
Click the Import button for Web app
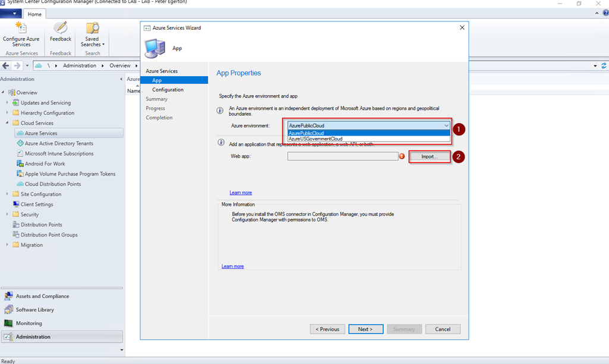click(x=429, y=156)
